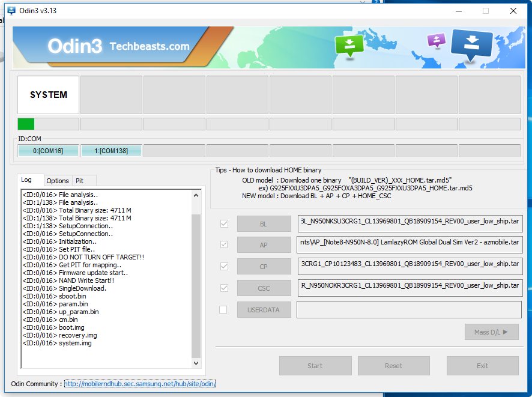Click the Mass D/L button
Image resolution: width=532 pixels, height=397 pixels.
point(492,332)
